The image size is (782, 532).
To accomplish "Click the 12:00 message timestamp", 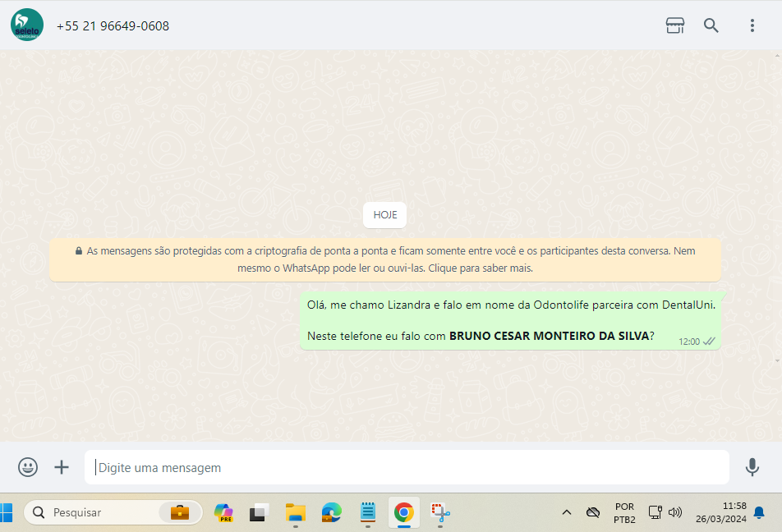I will coord(688,342).
